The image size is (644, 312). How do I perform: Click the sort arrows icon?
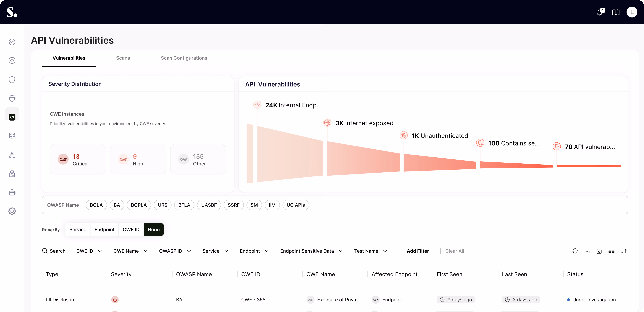click(624, 251)
